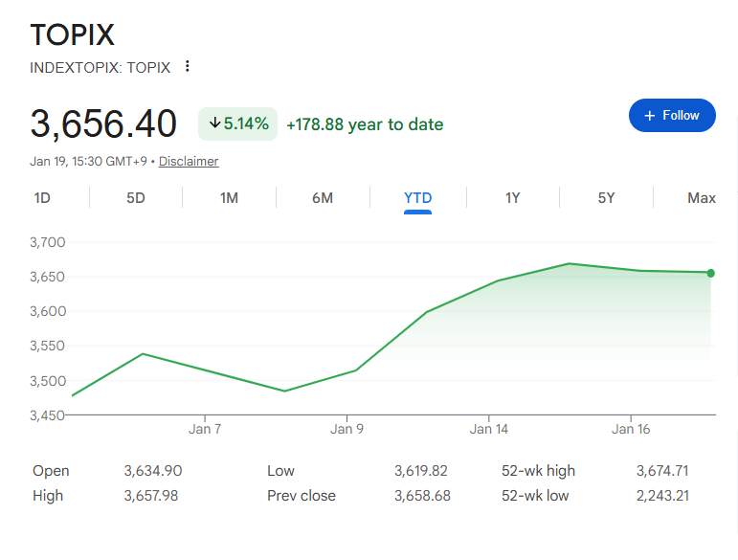Image resolution: width=738 pixels, height=560 pixels.
Task: Click the 3,656.40 index price
Action: pyautogui.click(x=103, y=124)
